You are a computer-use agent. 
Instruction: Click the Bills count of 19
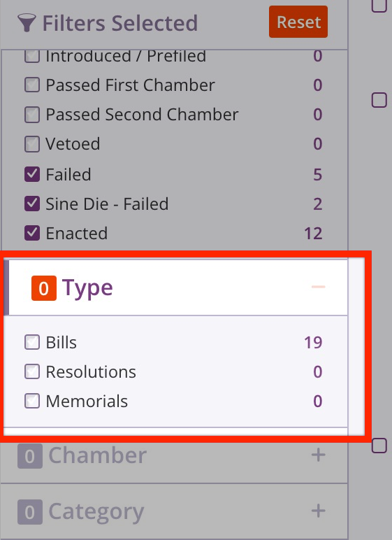(x=313, y=342)
